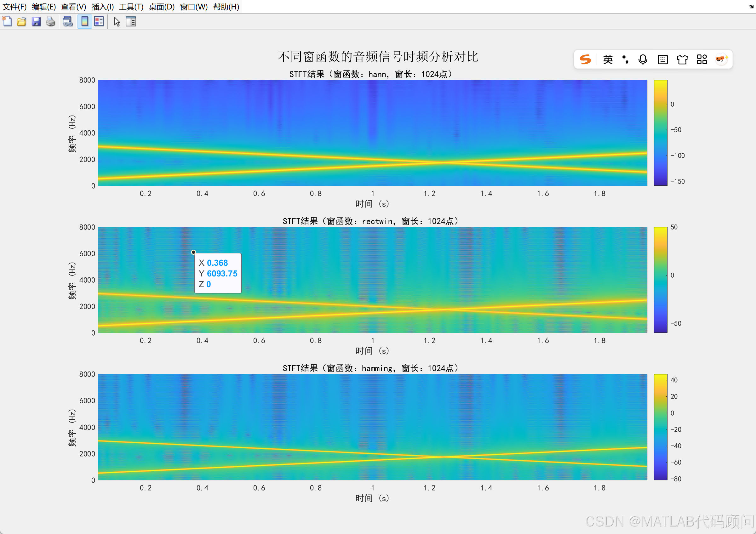The width and height of the screenshot is (756, 534).
Task: Click the hann spectrogram colorbar
Action: point(660,133)
